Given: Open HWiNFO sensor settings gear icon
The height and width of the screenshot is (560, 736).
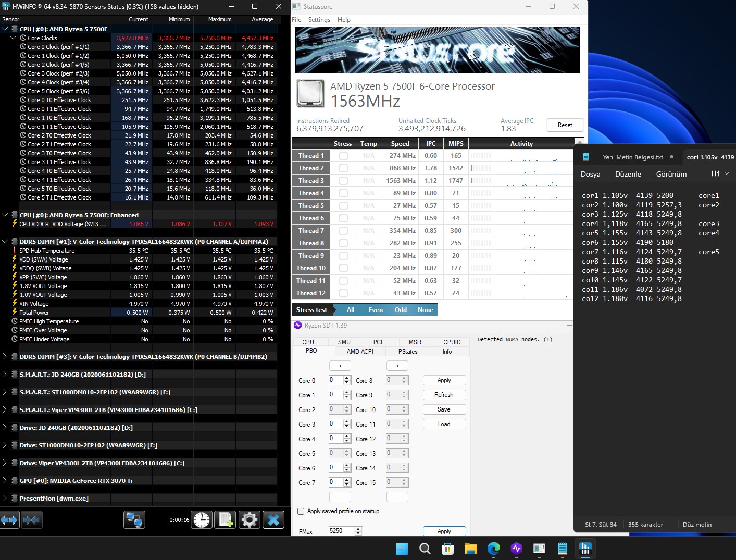Looking at the screenshot, I should [250, 519].
